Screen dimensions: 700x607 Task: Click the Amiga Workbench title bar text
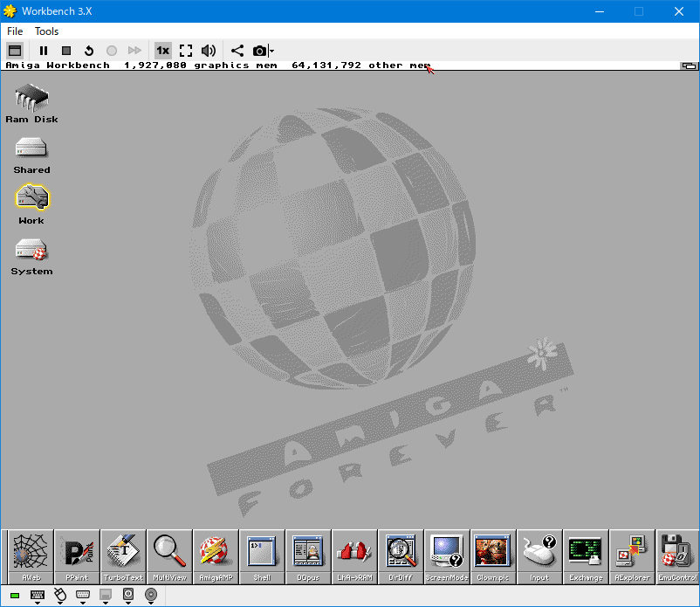58,66
